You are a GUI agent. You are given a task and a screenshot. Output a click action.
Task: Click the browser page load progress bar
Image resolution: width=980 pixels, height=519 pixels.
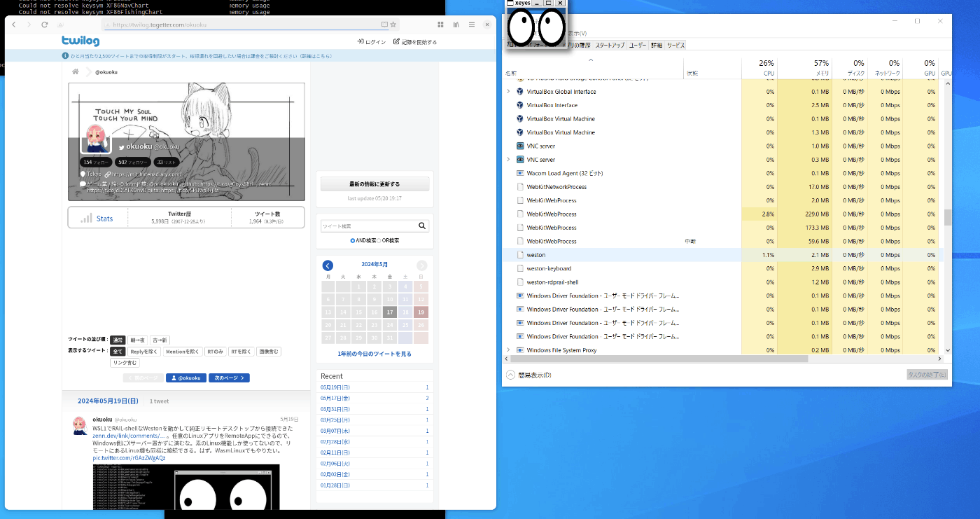pyautogui.click(x=245, y=29)
